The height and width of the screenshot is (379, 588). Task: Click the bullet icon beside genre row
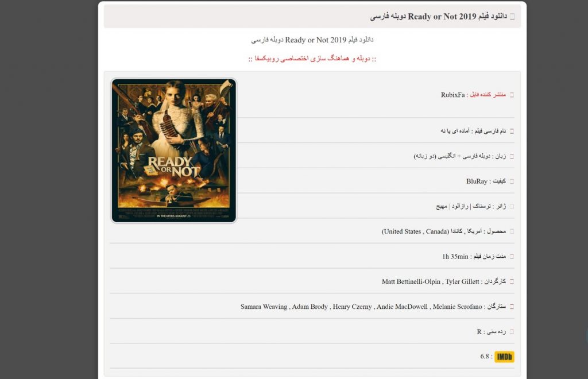point(512,207)
